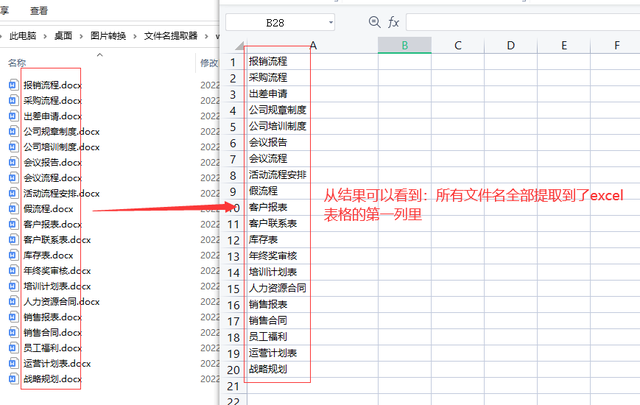Click the file icon beside 战略规划.docx
The width and height of the screenshot is (640, 405).
point(13,379)
